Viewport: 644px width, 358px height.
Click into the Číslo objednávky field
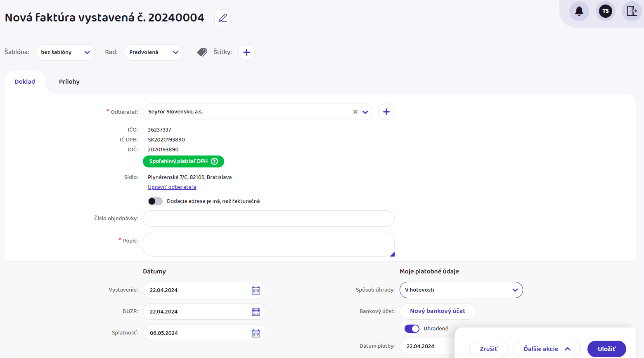[268, 219]
